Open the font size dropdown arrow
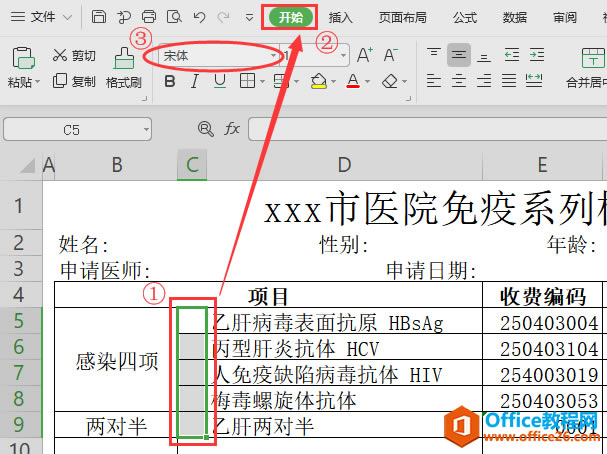The width and height of the screenshot is (607, 454). [343, 57]
